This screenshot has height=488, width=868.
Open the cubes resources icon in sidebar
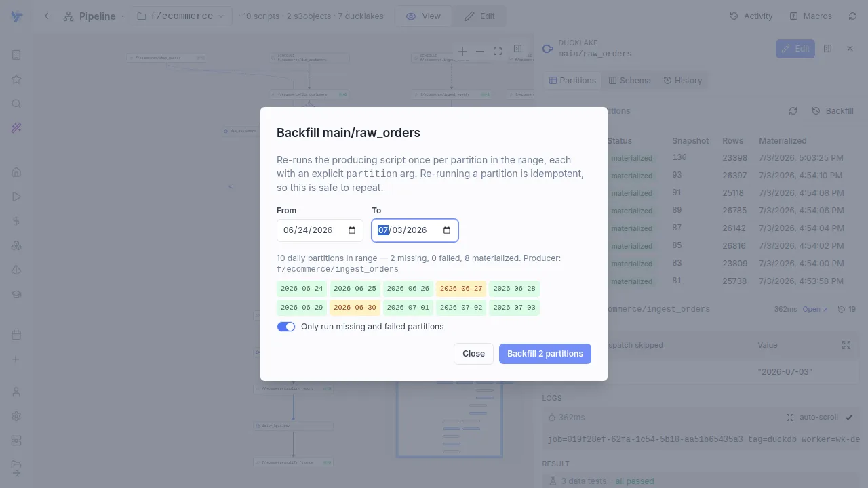point(17,245)
